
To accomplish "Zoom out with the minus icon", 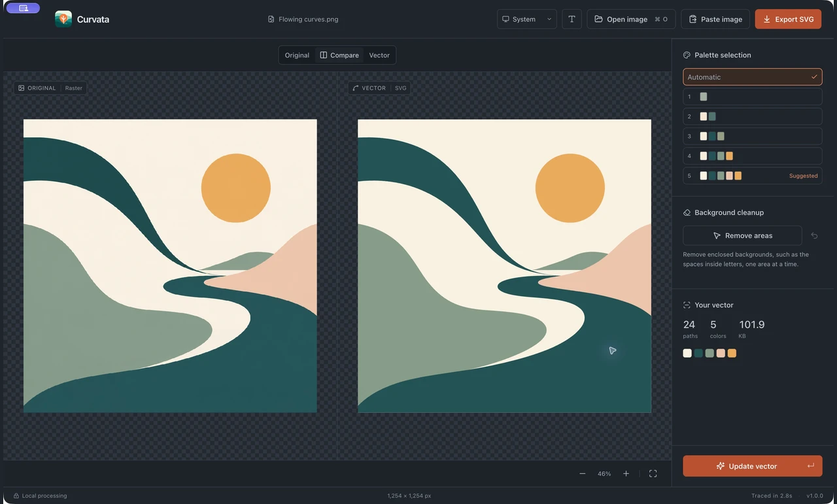I will coord(582,473).
